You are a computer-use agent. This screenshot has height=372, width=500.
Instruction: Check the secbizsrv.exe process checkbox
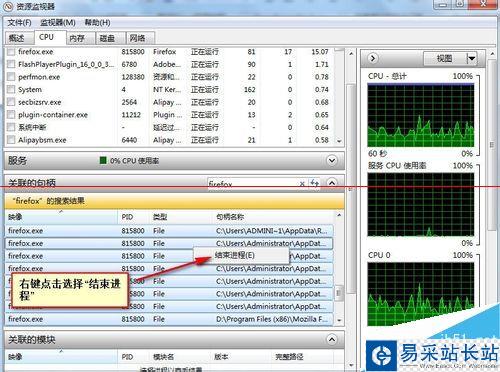[11, 102]
